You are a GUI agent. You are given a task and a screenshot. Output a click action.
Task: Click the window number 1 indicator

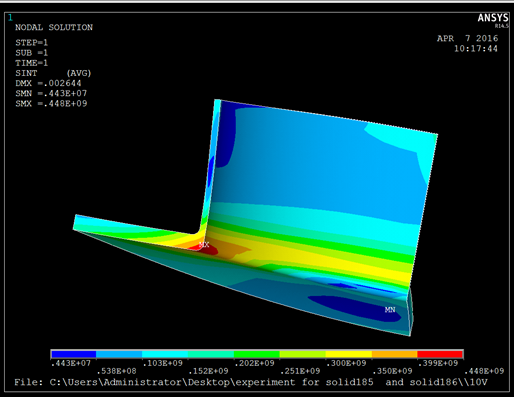pos(11,17)
